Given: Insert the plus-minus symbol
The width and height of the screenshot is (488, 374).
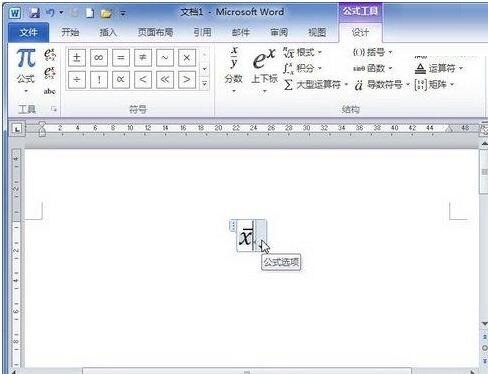Looking at the screenshot, I should point(77,58).
